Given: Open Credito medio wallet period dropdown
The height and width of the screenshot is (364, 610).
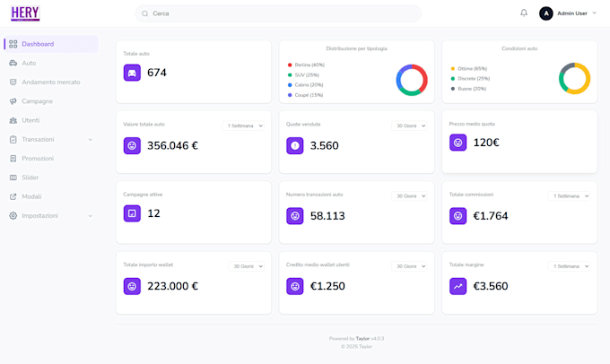Looking at the screenshot, I should [409, 266].
